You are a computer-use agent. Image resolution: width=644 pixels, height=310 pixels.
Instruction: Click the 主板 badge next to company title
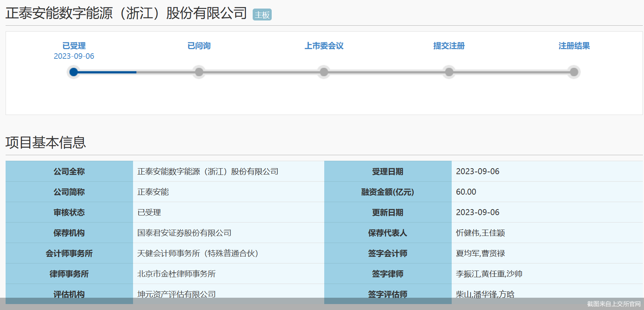coord(262,15)
